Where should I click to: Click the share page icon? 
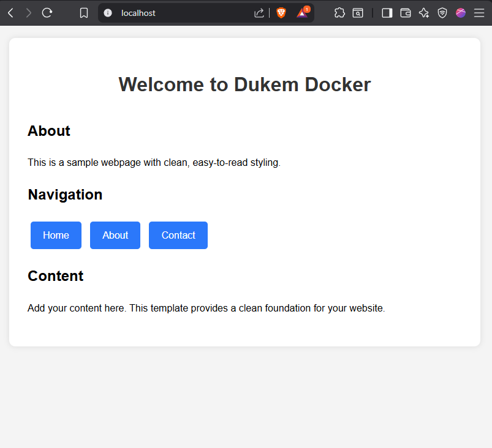pyautogui.click(x=259, y=13)
